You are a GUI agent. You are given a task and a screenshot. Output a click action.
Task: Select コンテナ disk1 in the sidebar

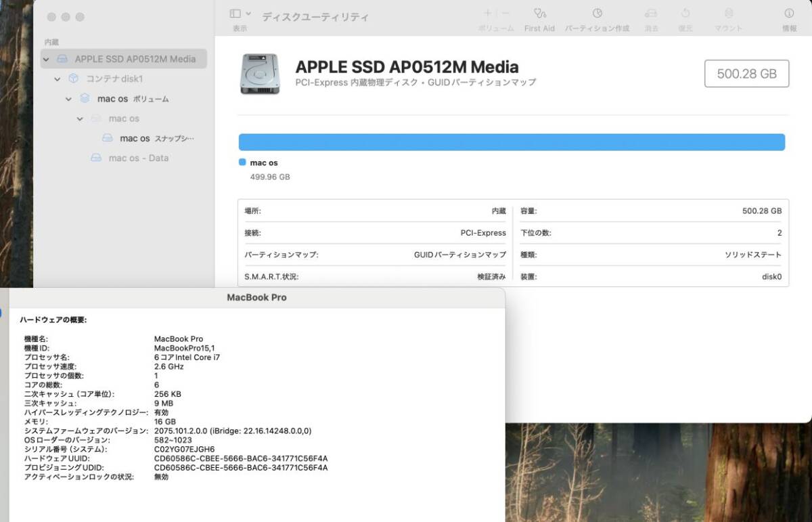tap(114, 79)
